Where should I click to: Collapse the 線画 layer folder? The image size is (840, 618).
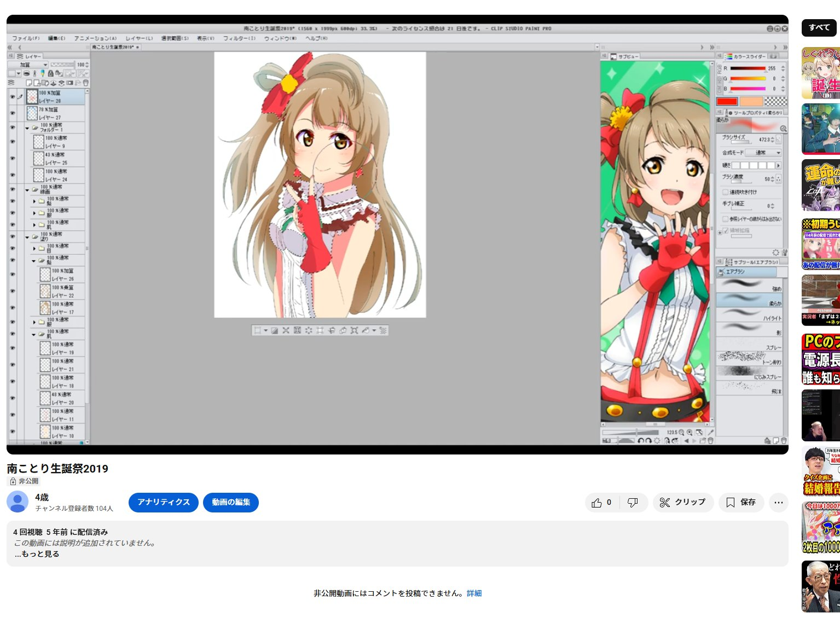27,190
